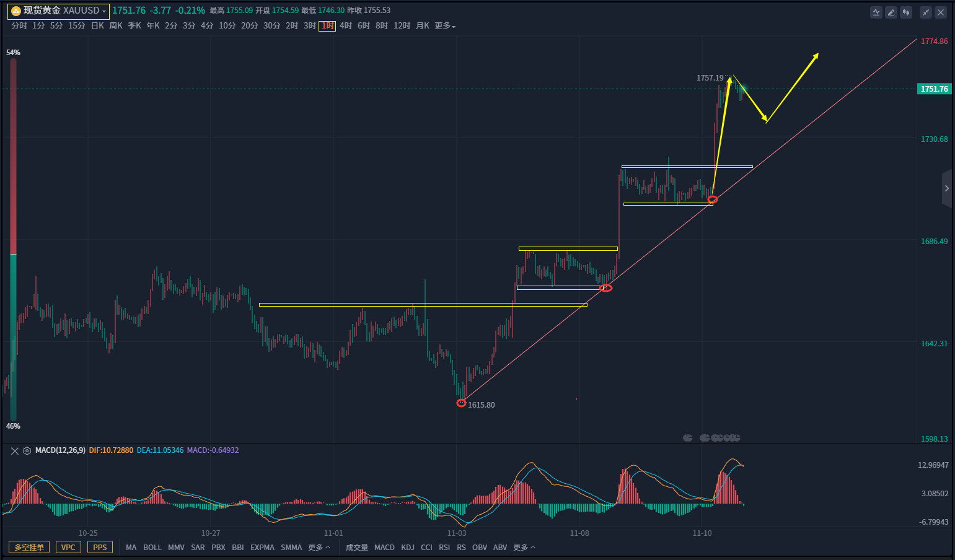
Task: Expand the right side panel arrow
Action: [946, 188]
